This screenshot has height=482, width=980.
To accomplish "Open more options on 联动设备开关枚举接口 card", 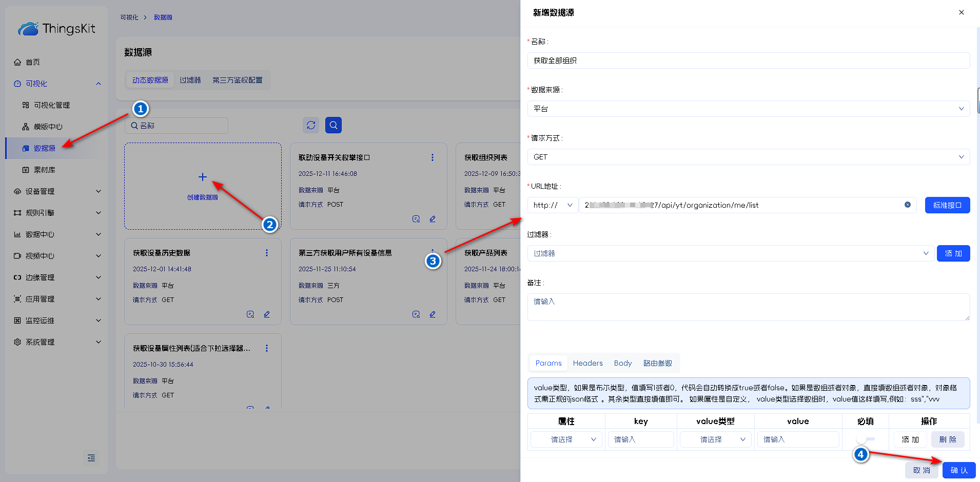I will coord(433,157).
